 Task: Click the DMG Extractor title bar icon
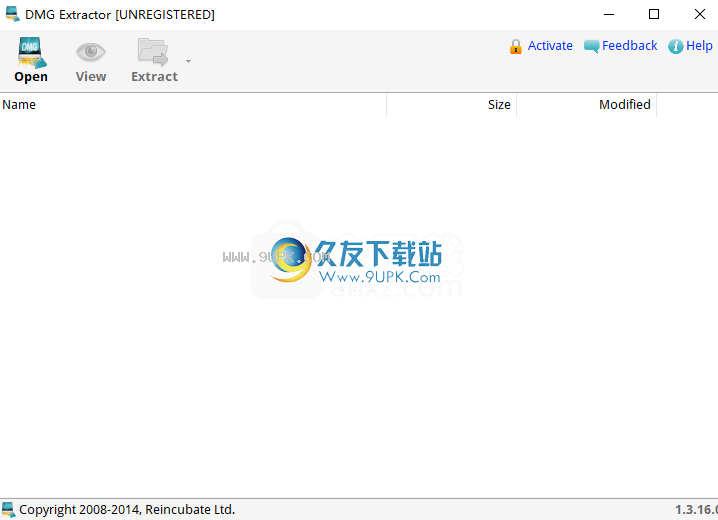(x=12, y=14)
